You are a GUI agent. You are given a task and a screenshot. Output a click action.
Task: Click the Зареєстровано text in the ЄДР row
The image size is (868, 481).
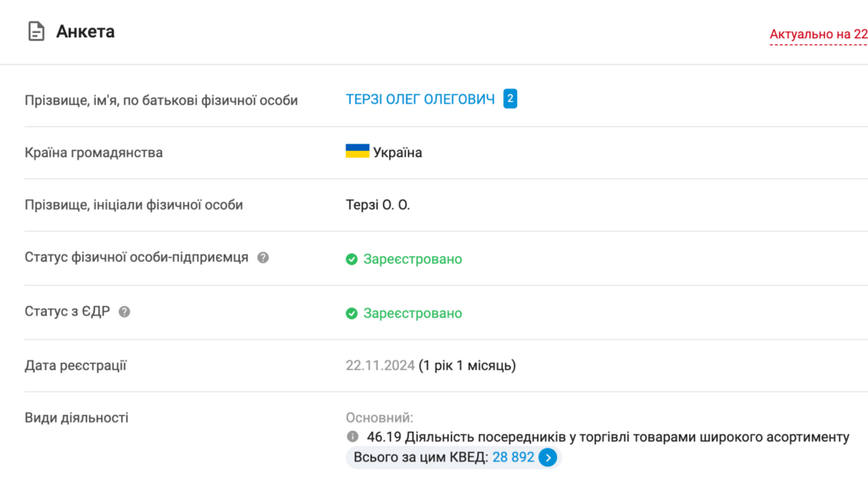click(413, 314)
